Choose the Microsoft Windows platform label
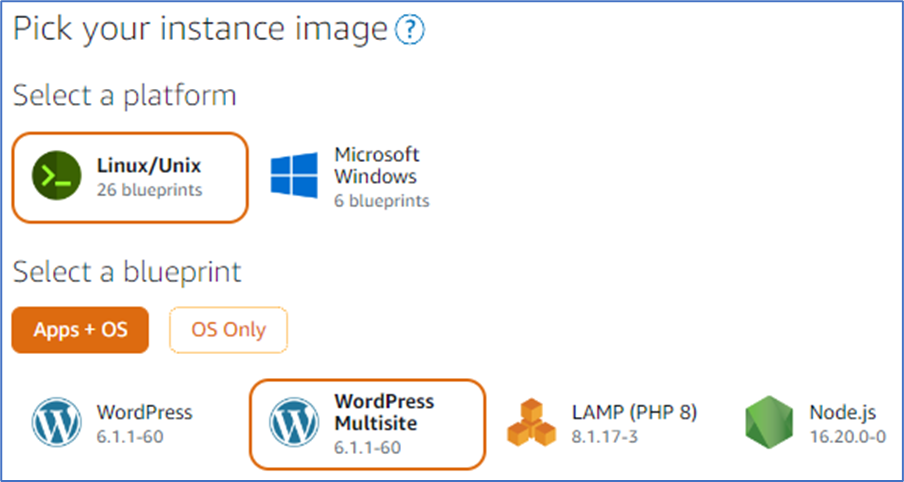 pyautogui.click(x=377, y=165)
